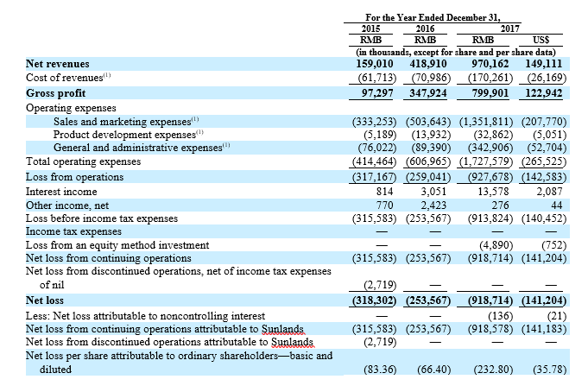Select the 'Interest income' label
Viewport: 588px width, 392px height.
click(61, 192)
